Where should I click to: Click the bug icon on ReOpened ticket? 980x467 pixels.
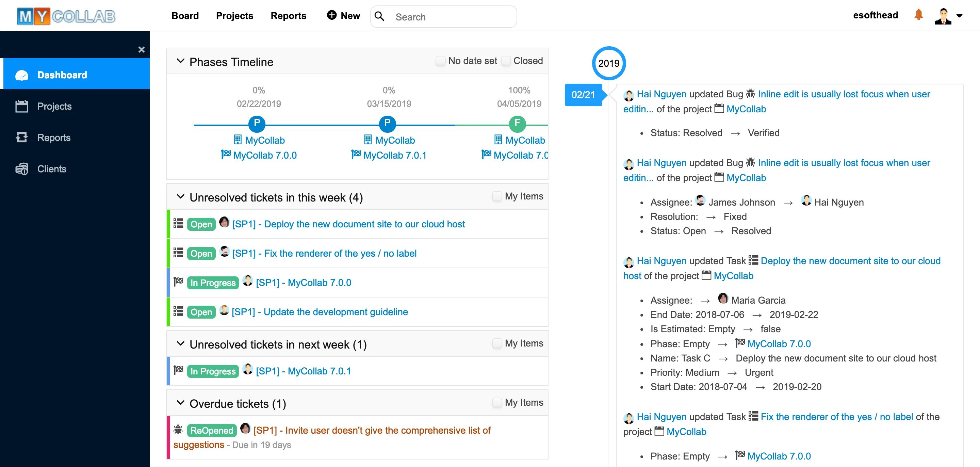pos(178,430)
